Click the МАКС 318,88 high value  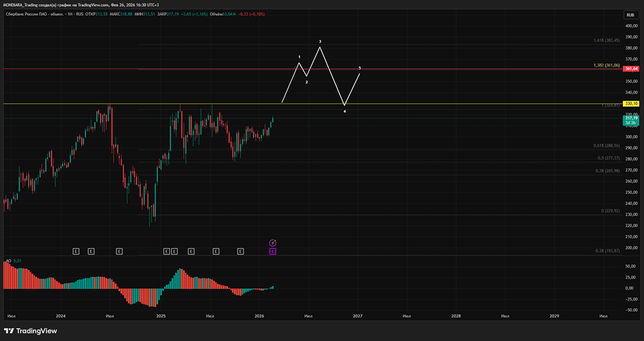pos(121,14)
